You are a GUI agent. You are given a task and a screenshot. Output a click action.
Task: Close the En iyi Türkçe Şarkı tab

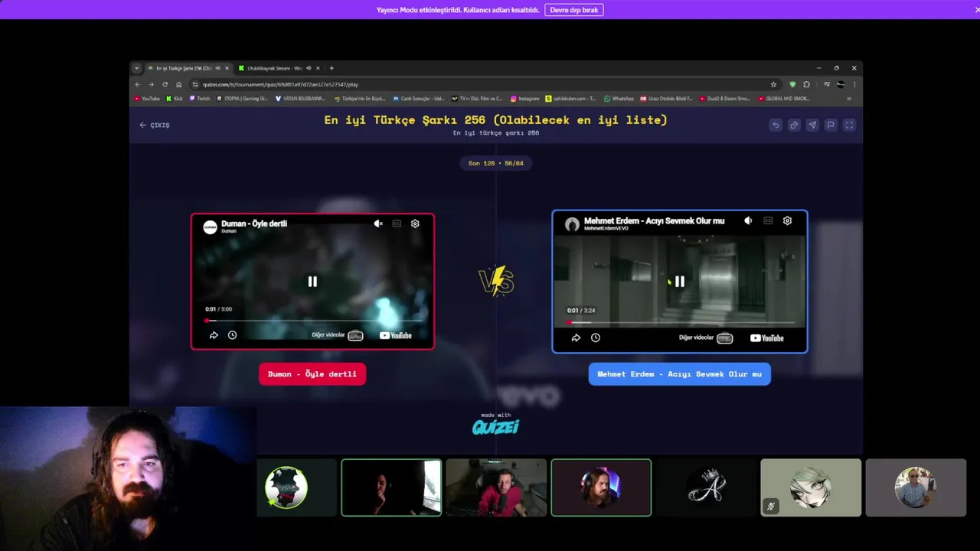coord(227,68)
